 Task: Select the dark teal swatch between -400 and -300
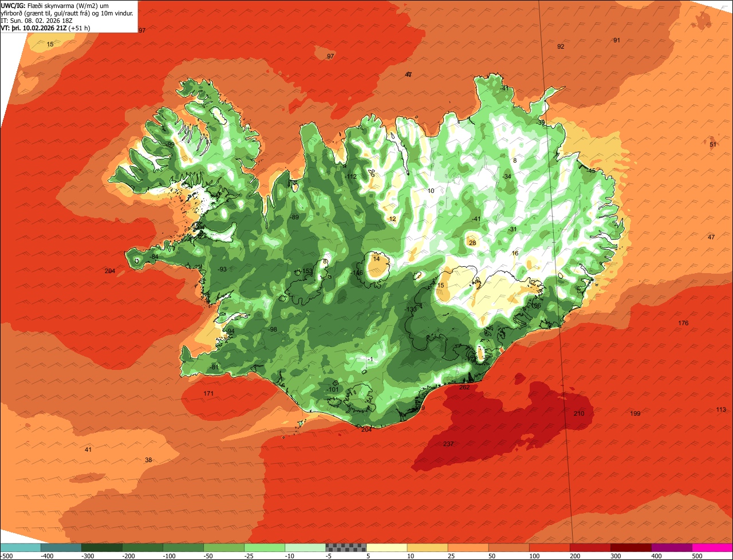click(61, 547)
